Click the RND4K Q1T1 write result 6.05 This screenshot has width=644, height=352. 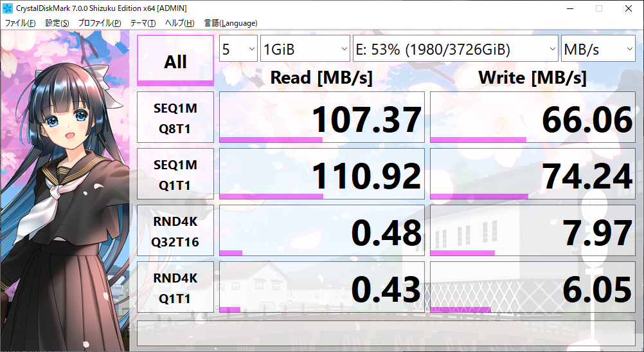point(533,287)
